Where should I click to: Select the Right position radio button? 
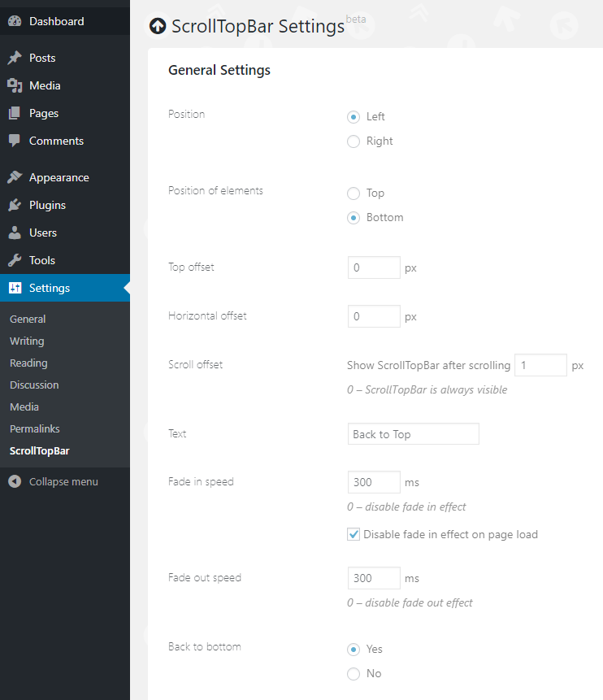coord(354,141)
